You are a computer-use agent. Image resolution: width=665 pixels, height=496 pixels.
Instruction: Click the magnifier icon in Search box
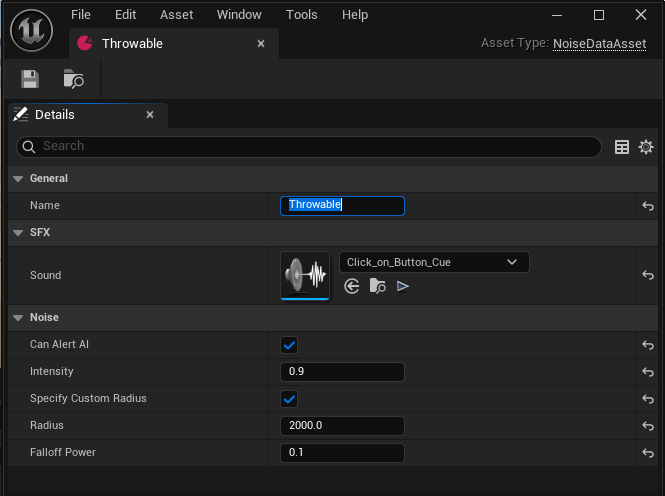pyautogui.click(x=29, y=147)
